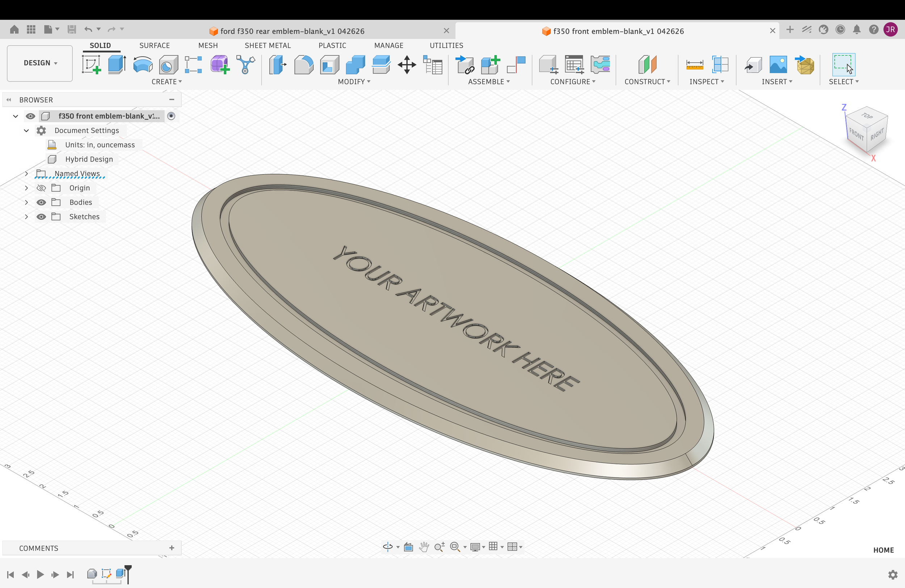The width and height of the screenshot is (905, 588).
Task: Hide the Bodies folder
Action: 41,202
